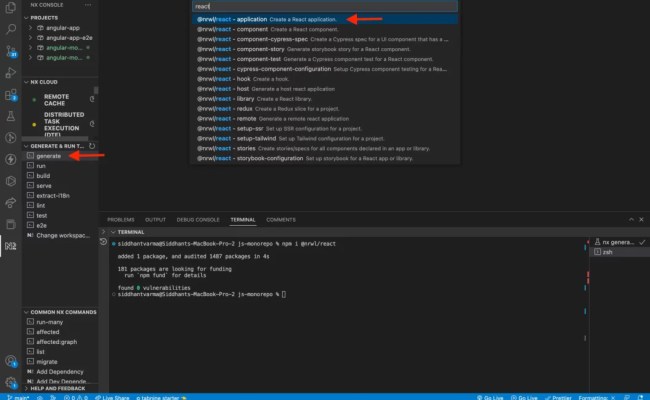Screen dimensions: 650x400
Task: Collapse the Common NX Commands section
Action: (60, 312)
